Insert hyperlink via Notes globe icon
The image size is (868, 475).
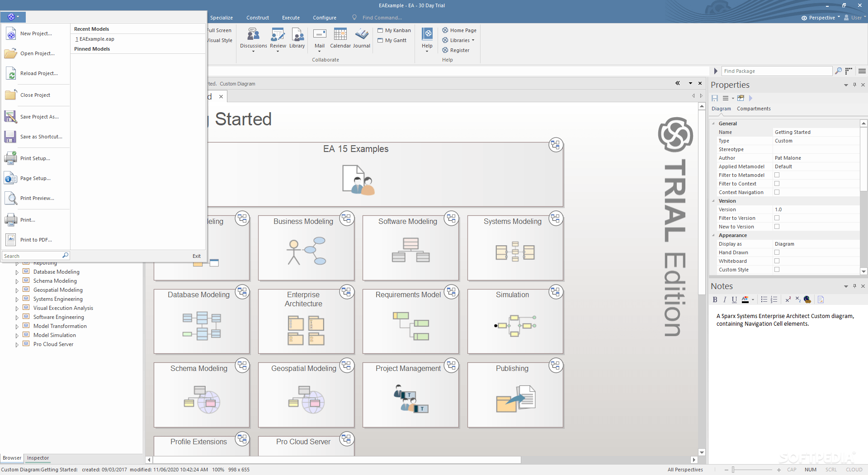coord(807,299)
